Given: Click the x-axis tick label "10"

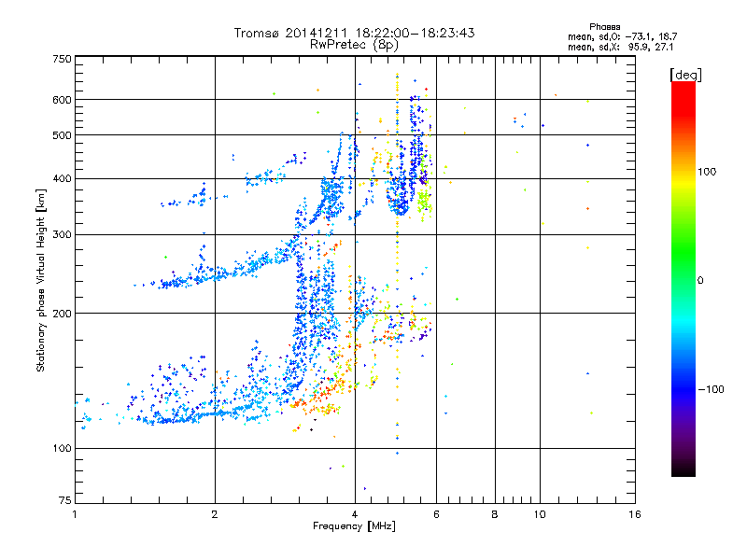Looking at the screenshot, I should point(540,514).
